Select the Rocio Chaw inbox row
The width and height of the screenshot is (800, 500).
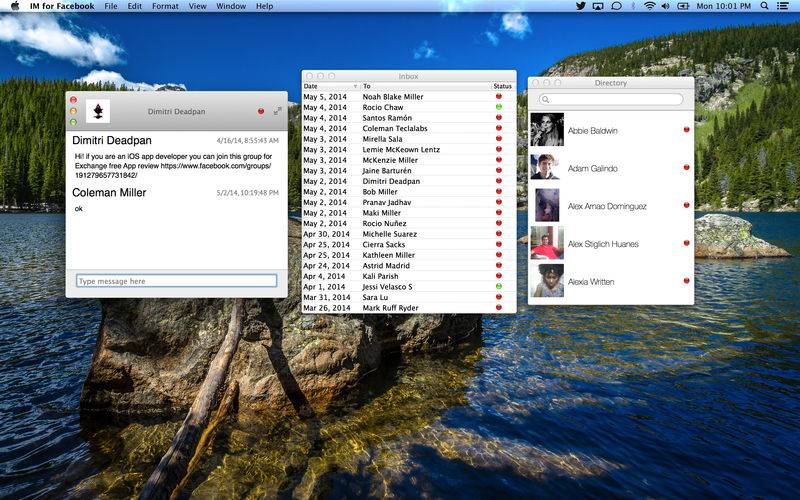tap(409, 107)
